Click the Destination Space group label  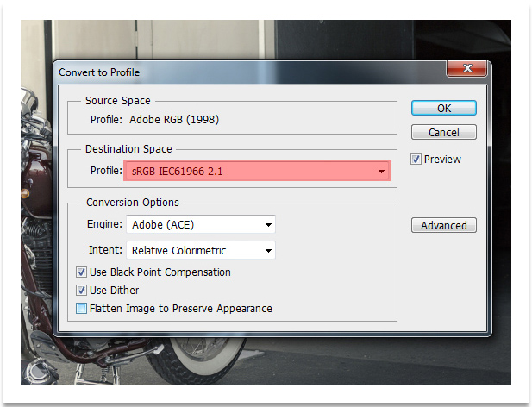click(x=128, y=149)
